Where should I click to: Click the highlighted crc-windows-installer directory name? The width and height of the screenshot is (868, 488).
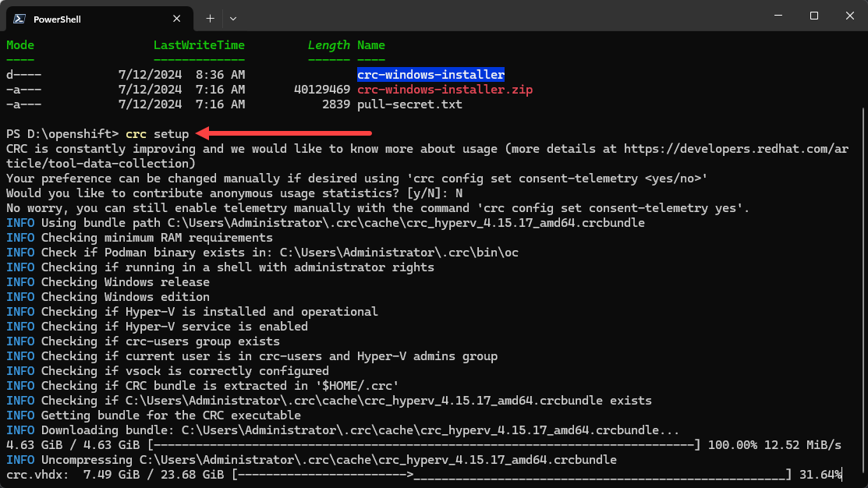tap(430, 75)
